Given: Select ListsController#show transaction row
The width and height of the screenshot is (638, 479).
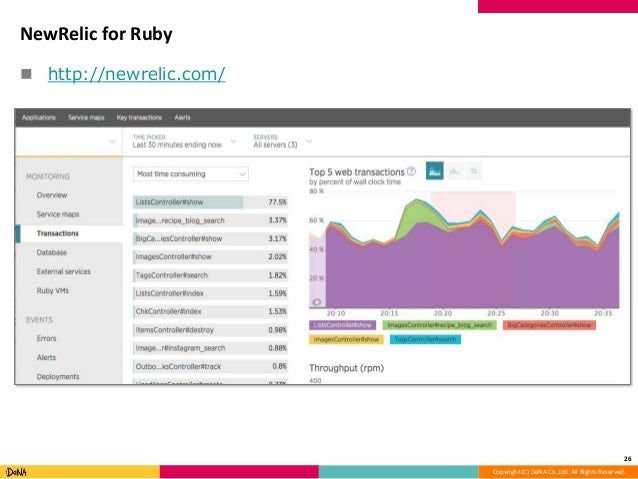Looking at the screenshot, I should (210, 202).
